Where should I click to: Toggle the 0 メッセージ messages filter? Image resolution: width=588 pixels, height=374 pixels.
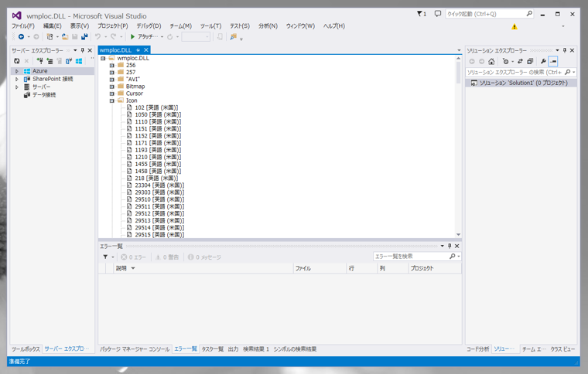click(x=204, y=257)
